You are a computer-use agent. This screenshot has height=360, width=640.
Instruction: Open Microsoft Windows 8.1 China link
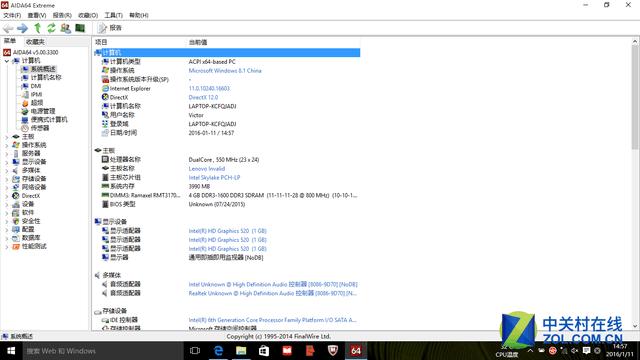tap(225, 71)
